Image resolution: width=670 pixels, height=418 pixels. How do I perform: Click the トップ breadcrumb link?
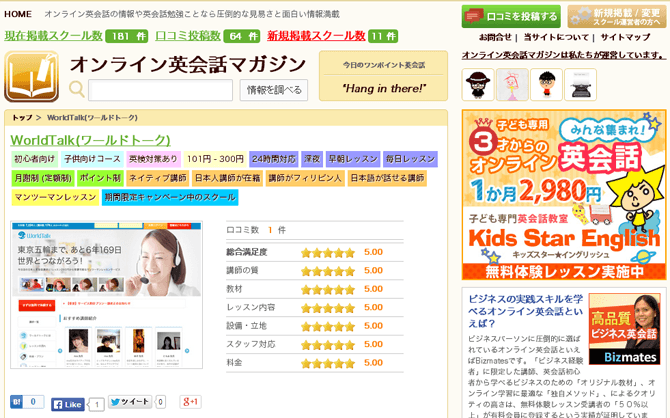pyautogui.click(x=22, y=118)
